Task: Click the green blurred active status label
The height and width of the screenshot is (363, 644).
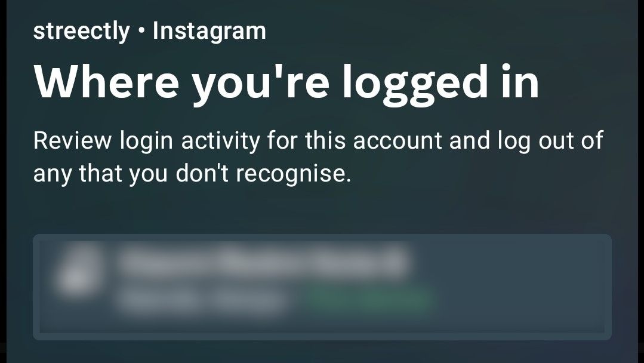Action: coord(369,300)
